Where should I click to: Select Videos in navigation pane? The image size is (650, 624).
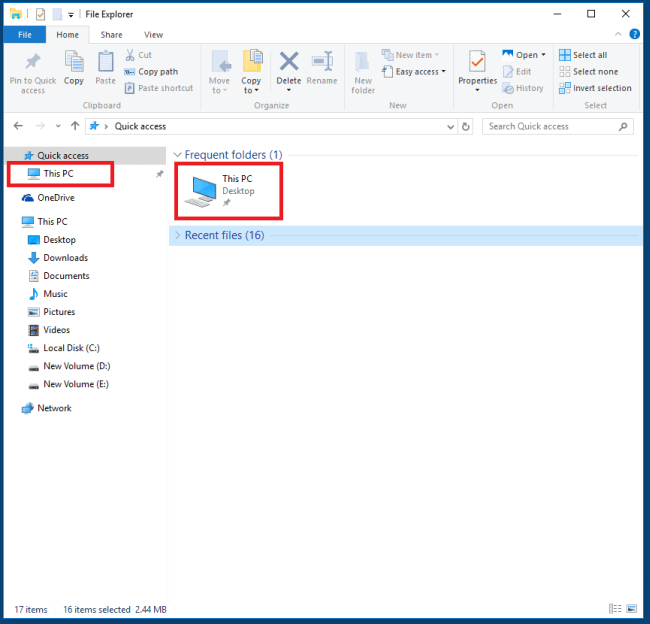pyautogui.click(x=49, y=330)
